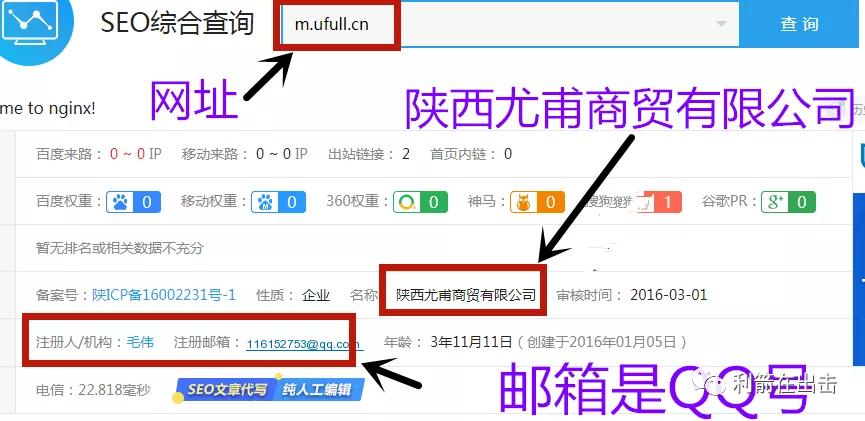865x421 pixels.
Task: Open the domain history dropdown arrow
Action: [720, 24]
